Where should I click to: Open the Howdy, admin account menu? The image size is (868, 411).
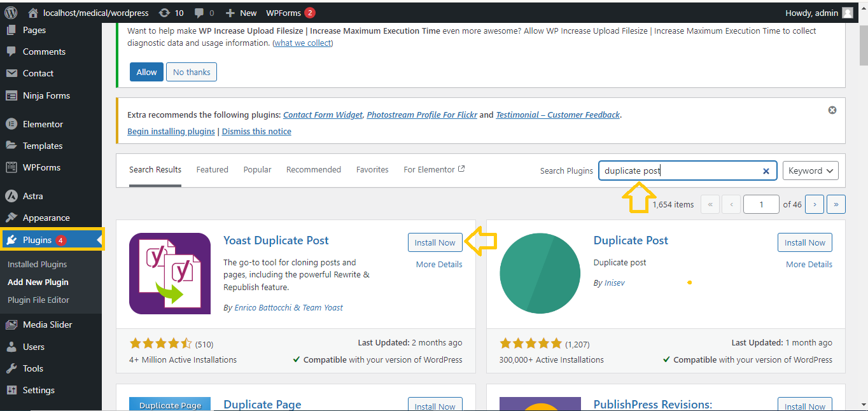(819, 13)
